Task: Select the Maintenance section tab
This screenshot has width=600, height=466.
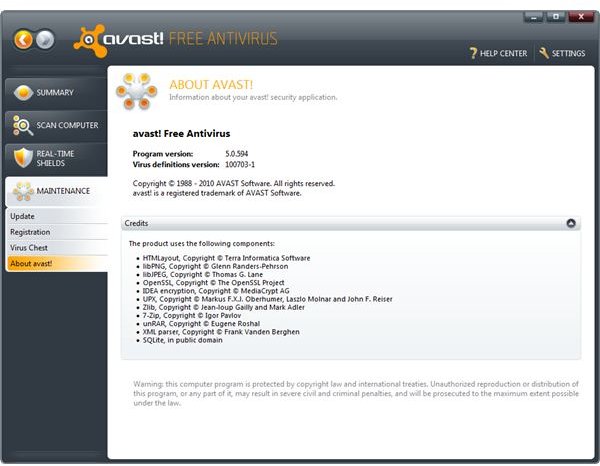Action: click(57, 191)
